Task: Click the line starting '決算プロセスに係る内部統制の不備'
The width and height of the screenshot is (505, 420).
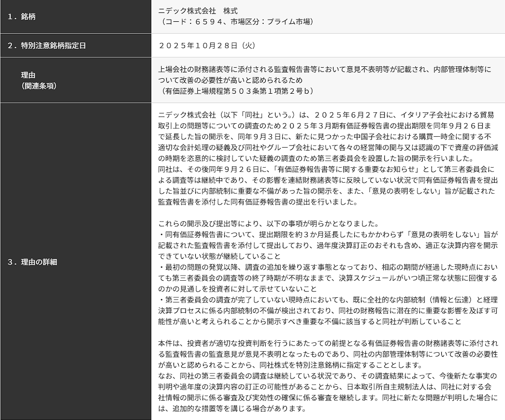Action: click(328, 311)
